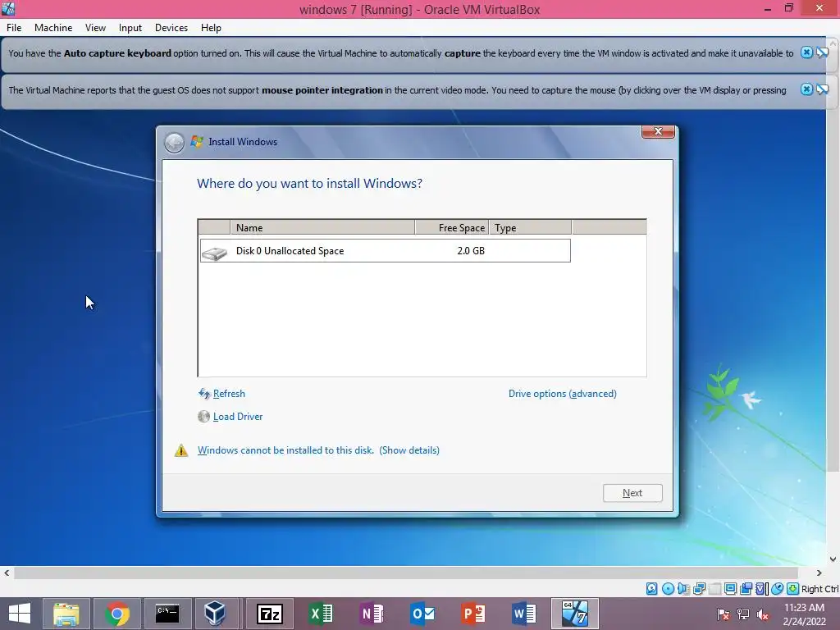Open OneNote from taskbar
Screen dimensions: 840x630
pos(372,614)
